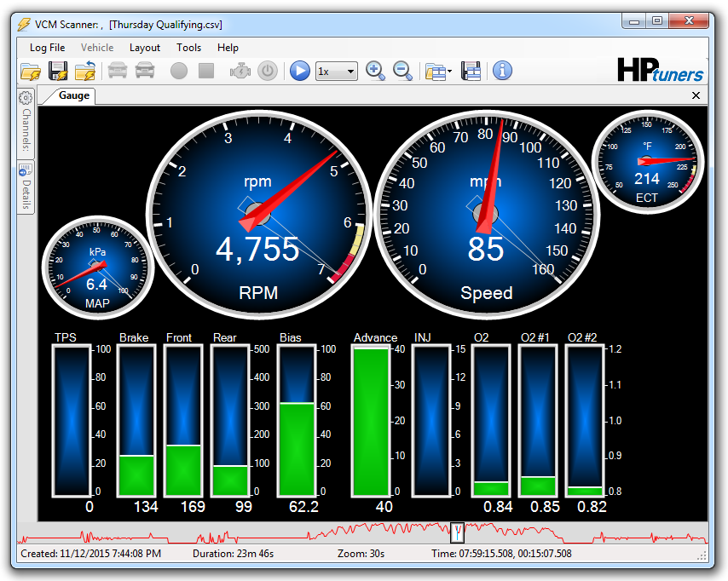Expand the layout windows dropdown arrow

point(449,72)
